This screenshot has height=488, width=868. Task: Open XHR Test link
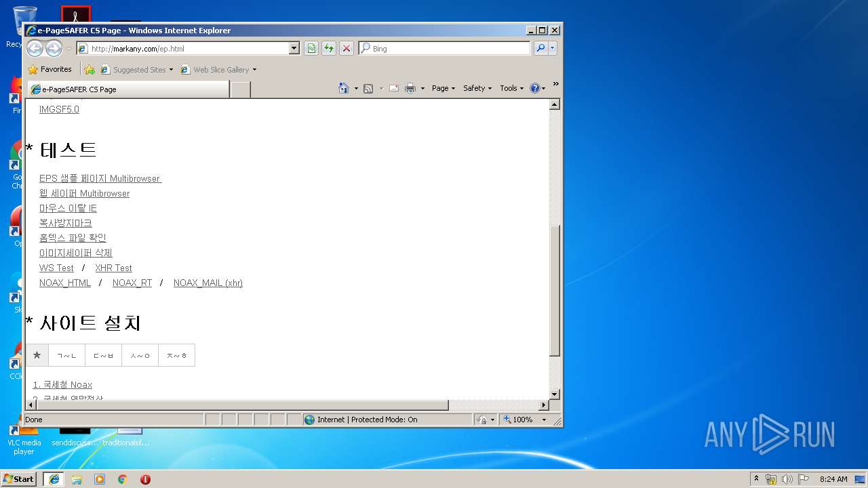(x=113, y=268)
